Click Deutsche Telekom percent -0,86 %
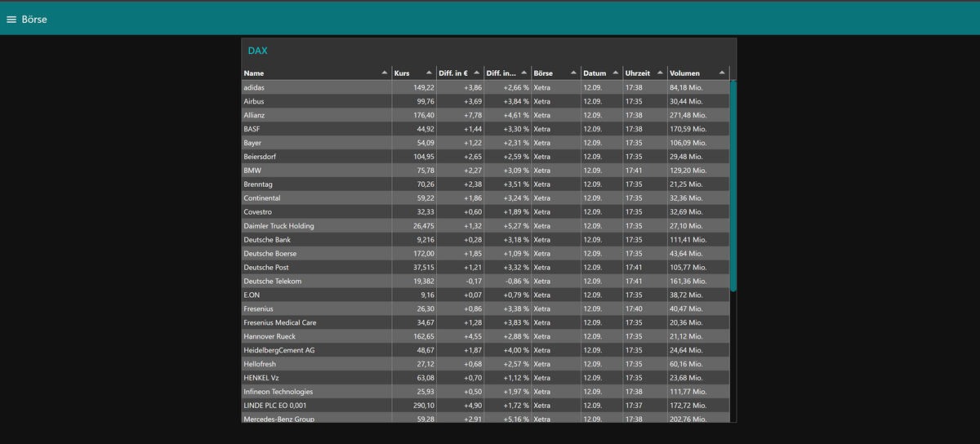This screenshot has height=444, width=980. pos(517,282)
